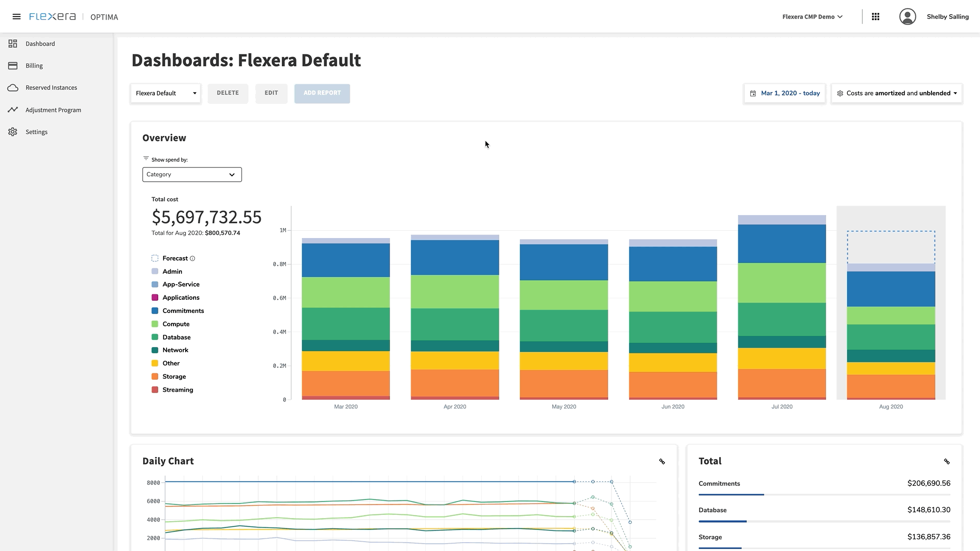
Task: Click the link icon on Total panel
Action: click(947, 461)
